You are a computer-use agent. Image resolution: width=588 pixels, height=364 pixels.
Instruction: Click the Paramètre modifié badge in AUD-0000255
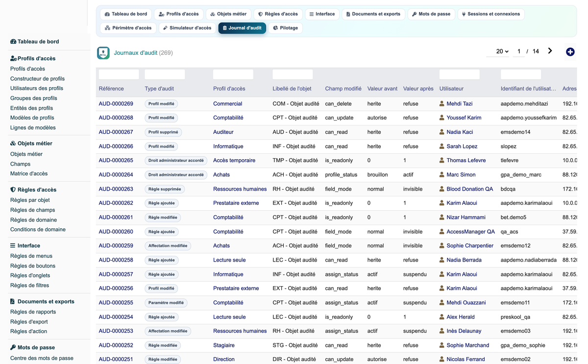point(166,303)
